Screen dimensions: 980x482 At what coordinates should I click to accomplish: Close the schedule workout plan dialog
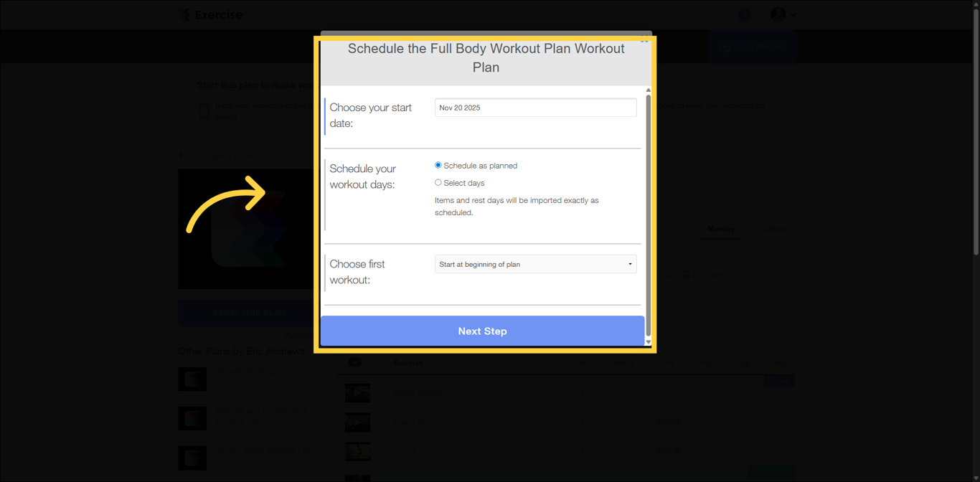click(x=644, y=39)
